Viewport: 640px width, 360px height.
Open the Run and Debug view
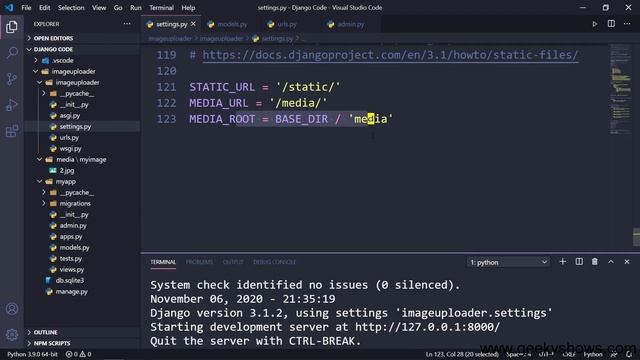tap(12, 105)
